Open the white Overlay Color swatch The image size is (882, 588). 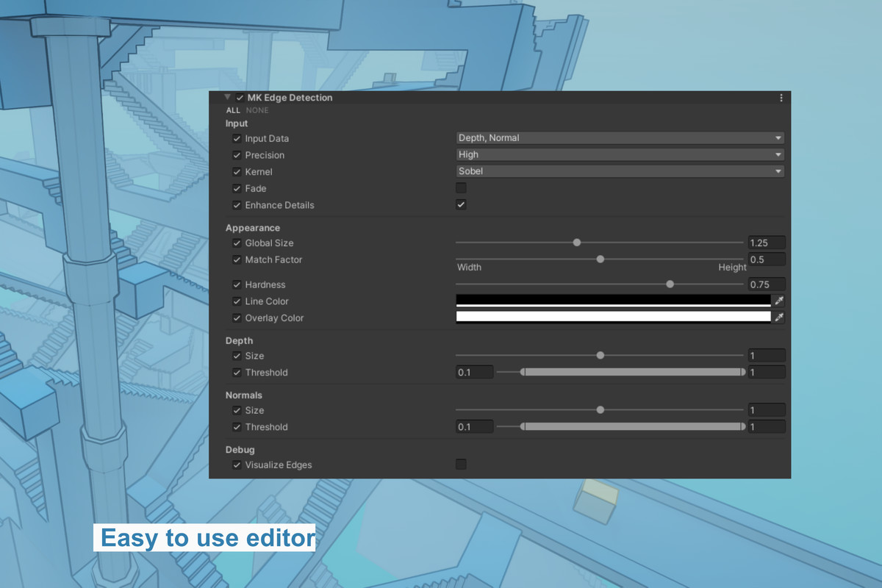coord(613,318)
